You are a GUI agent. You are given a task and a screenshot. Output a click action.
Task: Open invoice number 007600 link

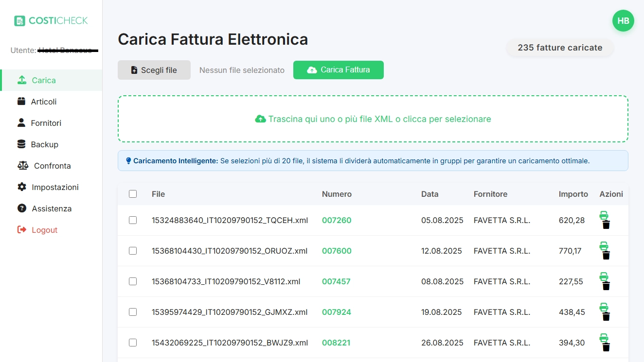click(x=337, y=251)
